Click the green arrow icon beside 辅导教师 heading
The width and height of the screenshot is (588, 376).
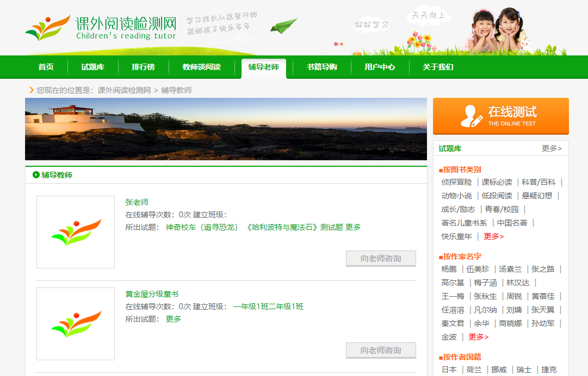[x=36, y=175]
